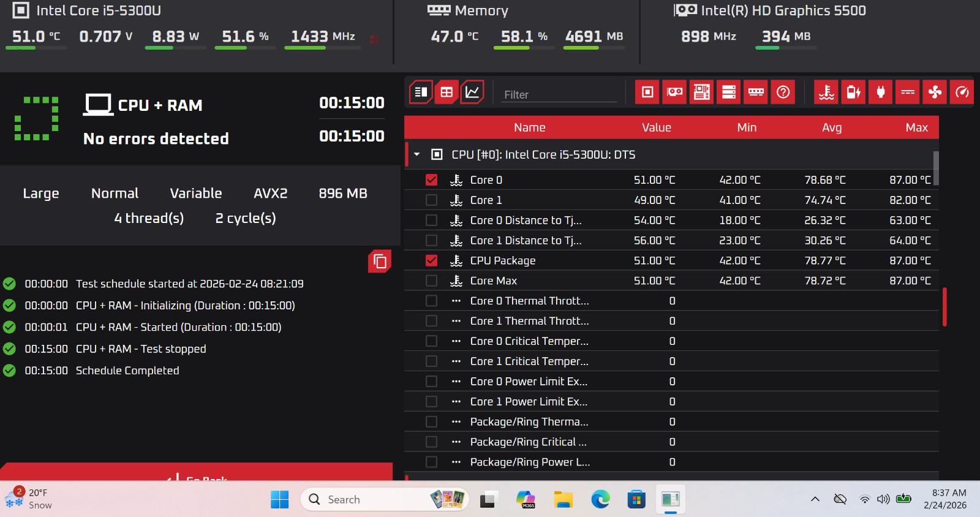This screenshot has height=517, width=980.
Task: Filter sensors by CPU chip icon
Action: coord(647,92)
